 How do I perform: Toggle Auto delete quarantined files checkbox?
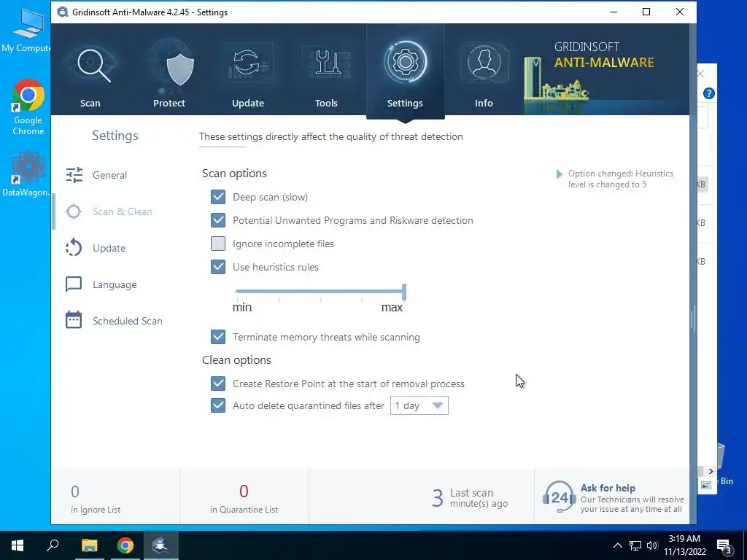(x=218, y=405)
